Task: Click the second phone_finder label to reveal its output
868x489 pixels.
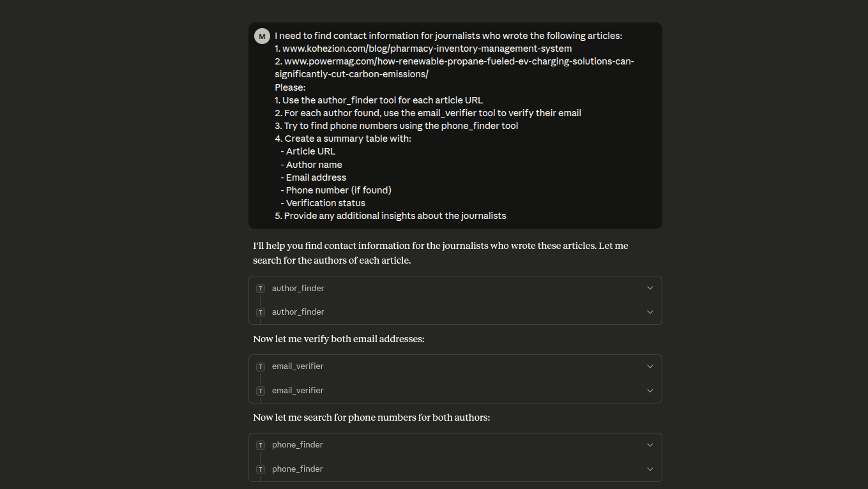Action: tap(297, 469)
